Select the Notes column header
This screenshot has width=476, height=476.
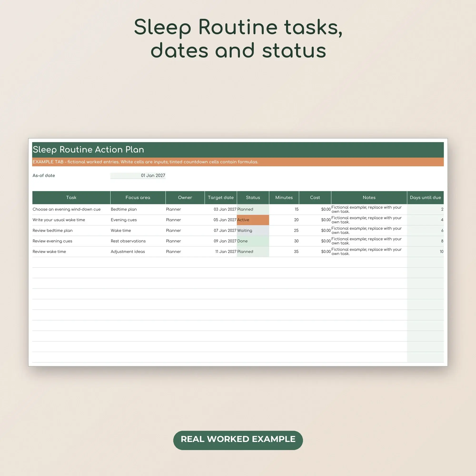[369, 197]
